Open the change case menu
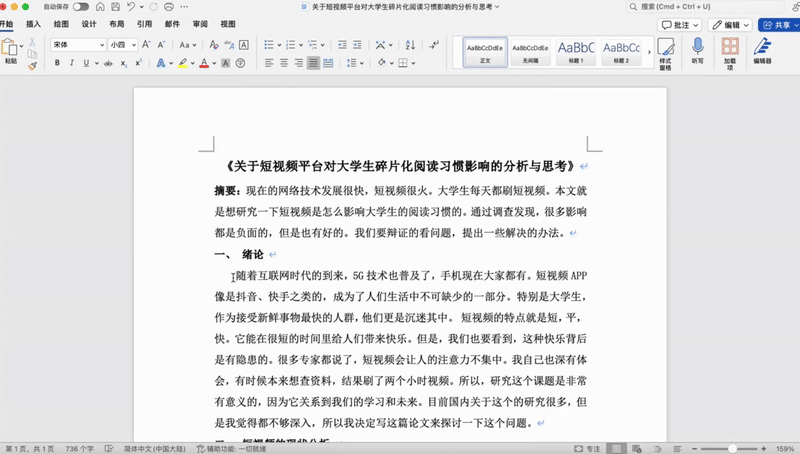The height and width of the screenshot is (454, 800). point(188,45)
